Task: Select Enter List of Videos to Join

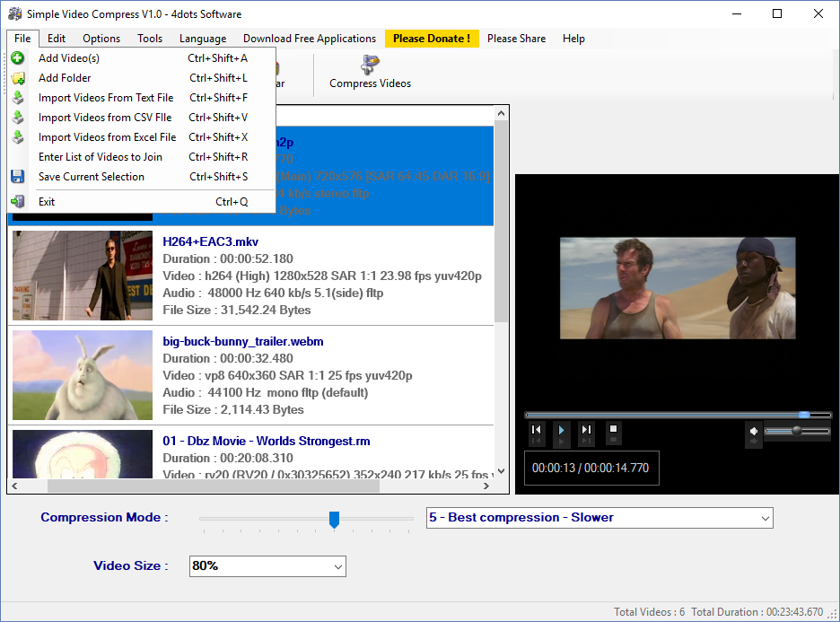Action: pyautogui.click(x=101, y=157)
